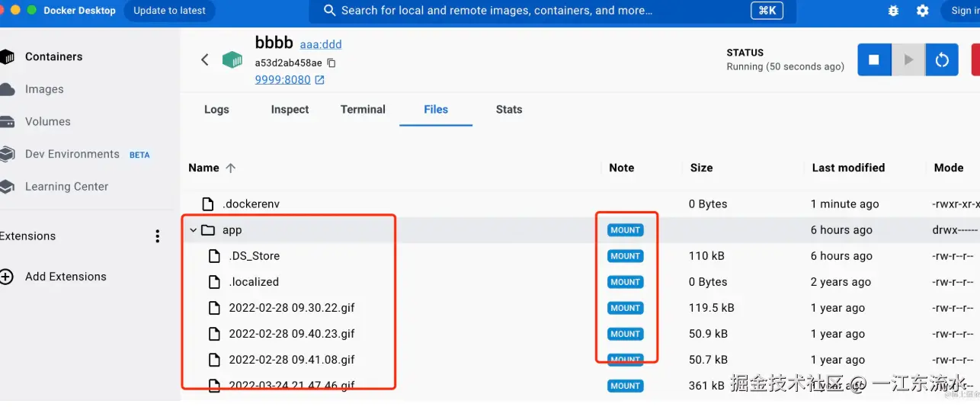This screenshot has width=980, height=407.
Task: Click the Update to latest button
Action: 169,11
